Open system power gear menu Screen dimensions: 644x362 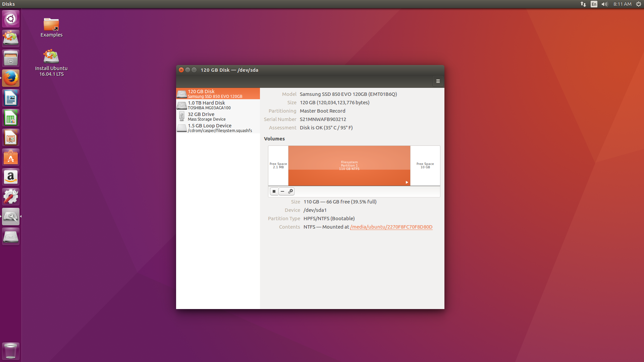[x=639, y=4]
